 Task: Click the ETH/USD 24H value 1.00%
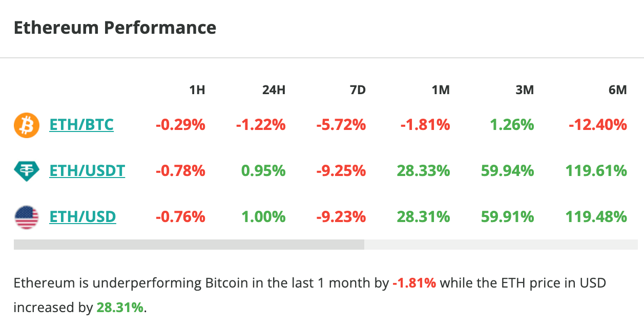[263, 217]
